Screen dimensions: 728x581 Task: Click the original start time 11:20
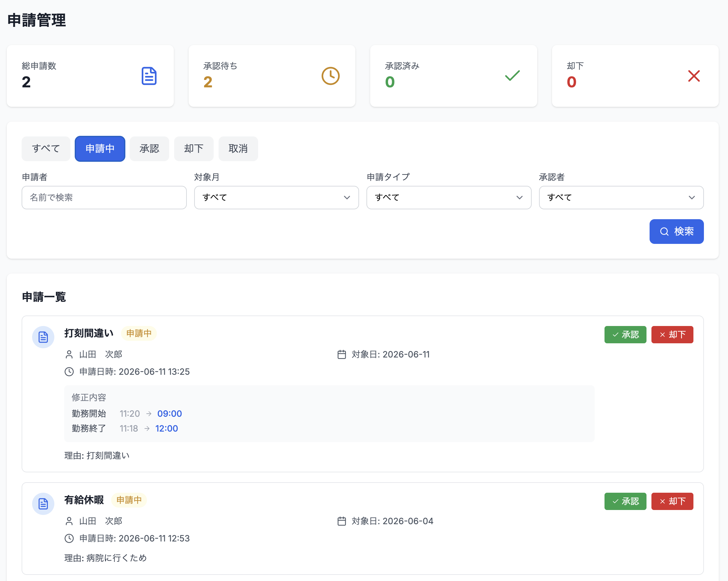tap(130, 414)
